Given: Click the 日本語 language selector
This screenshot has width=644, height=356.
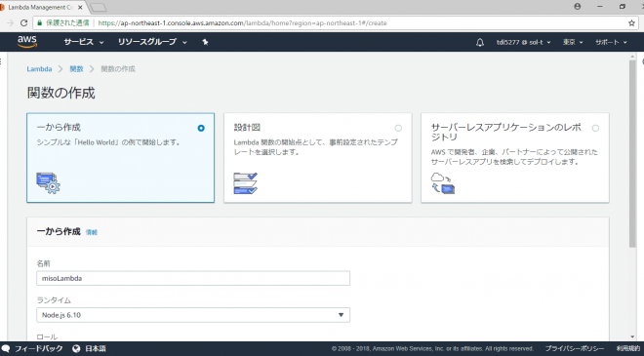Looking at the screenshot, I should click(96, 348).
